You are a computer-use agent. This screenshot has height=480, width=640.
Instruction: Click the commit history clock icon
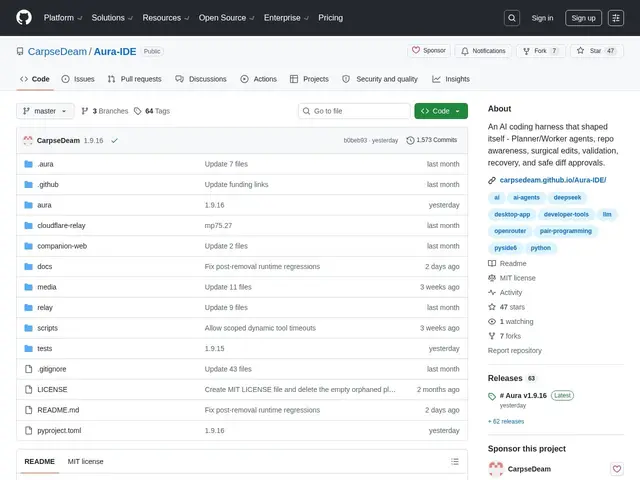click(410, 140)
